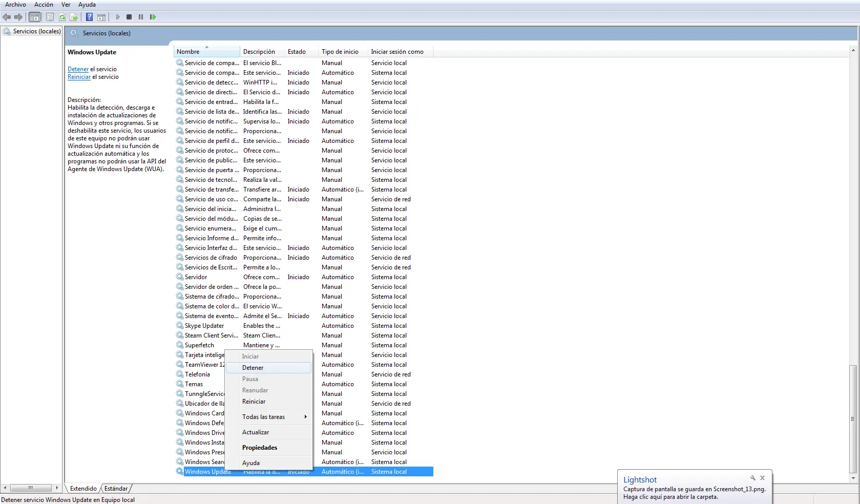Select the Servidor service row
The height and width of the screenshot is (504, 860).
tap(304, 277)
